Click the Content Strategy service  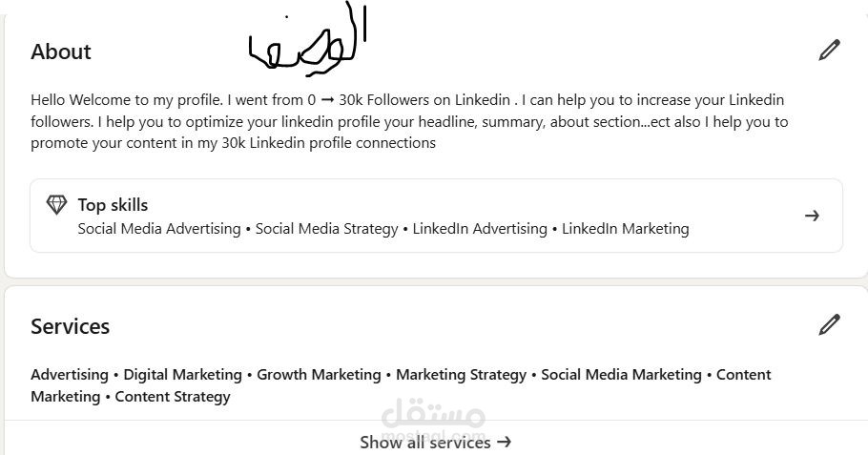click(x=173, y=397)
